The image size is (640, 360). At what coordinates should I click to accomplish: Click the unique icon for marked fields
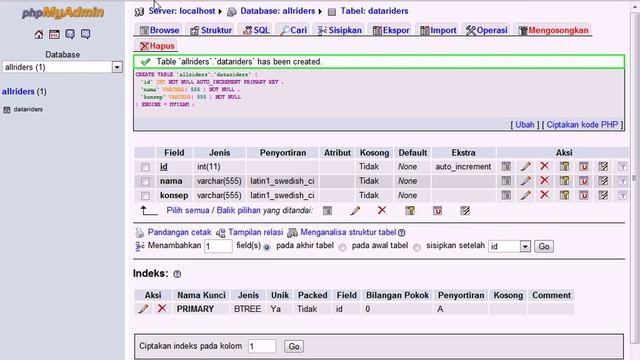[x=437, y=211]
